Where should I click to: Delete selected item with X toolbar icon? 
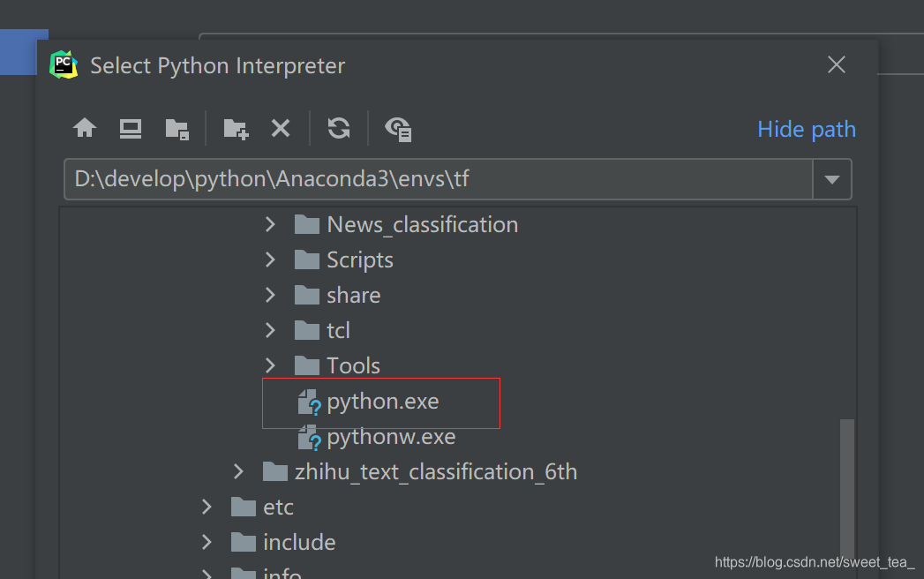pos(281,128)
